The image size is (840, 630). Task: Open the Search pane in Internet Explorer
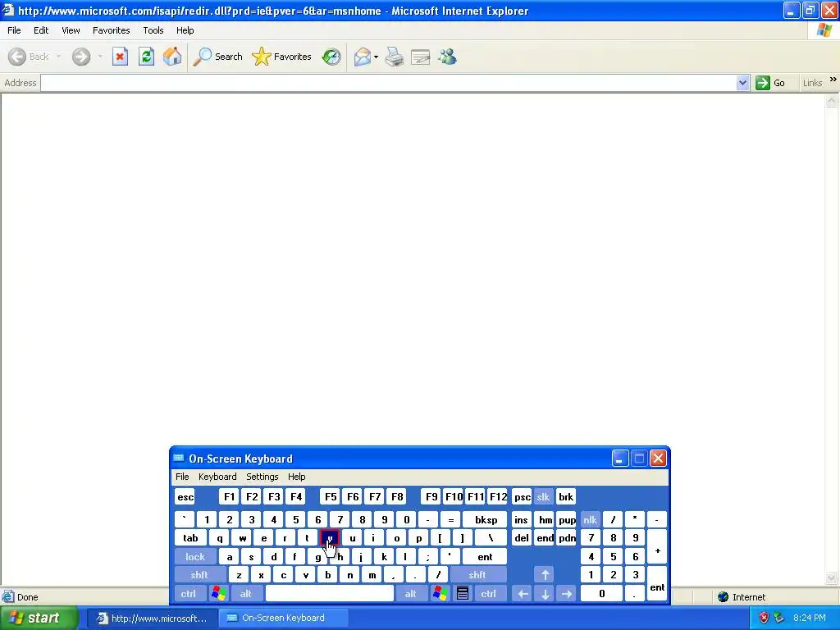click(x=217, y=57)
